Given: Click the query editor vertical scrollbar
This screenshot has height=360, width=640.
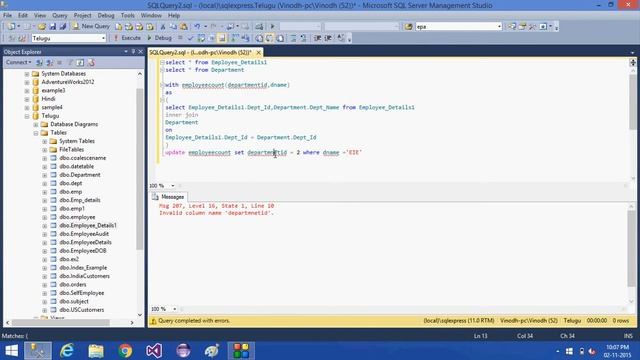Looking at the screenshot, I should coord(633,102).
